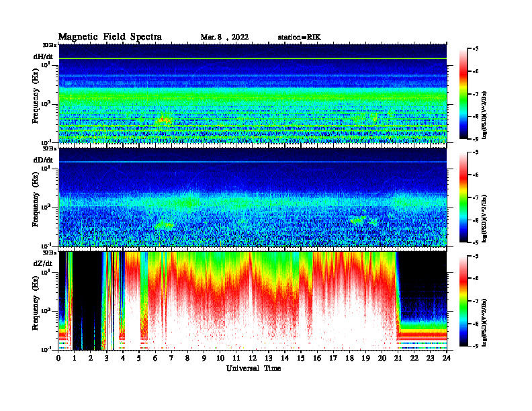The width and height of the screenshot is (532, 411).
Task: Click the log(PSD) caption beside dZ/dt color scale
Action: (x=484, y=322)
